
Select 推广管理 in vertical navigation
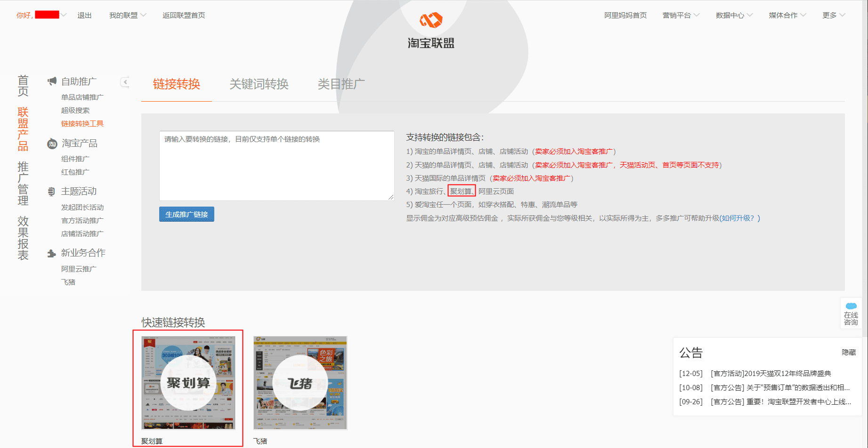[x=23, y=184]
